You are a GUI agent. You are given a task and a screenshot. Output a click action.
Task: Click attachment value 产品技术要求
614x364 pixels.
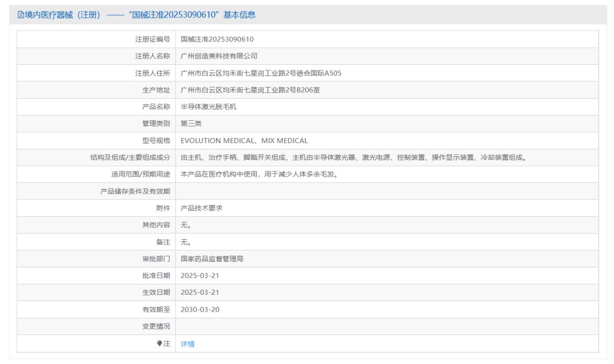tap(201, 208)
